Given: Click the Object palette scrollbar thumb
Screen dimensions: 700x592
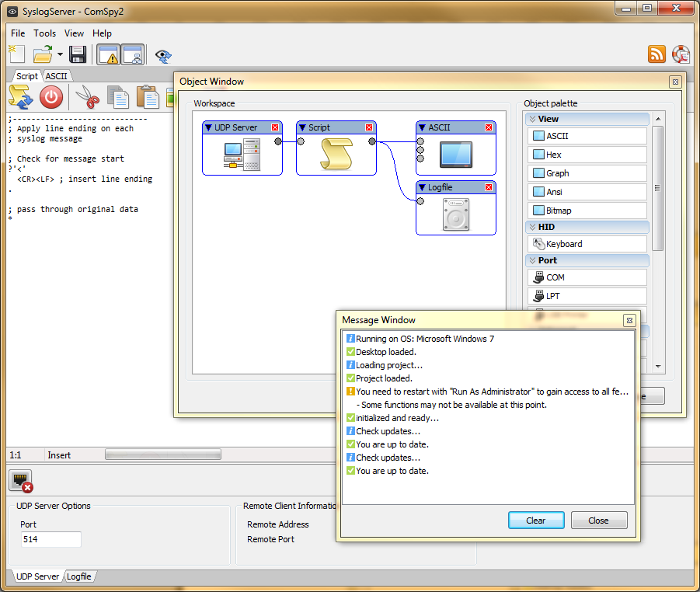Looking at the screenshot, I should (657, 188).
